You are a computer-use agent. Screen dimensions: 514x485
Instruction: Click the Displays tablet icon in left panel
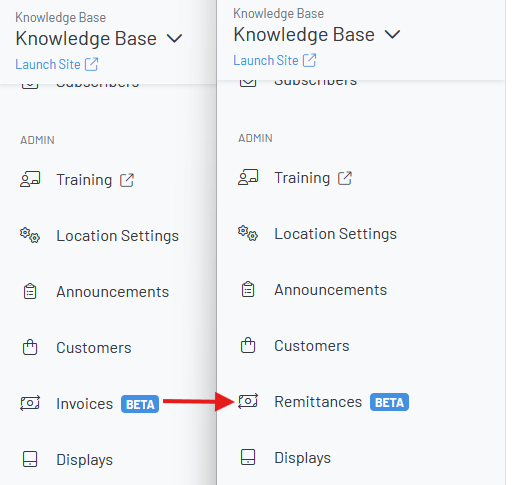(30, 459)
